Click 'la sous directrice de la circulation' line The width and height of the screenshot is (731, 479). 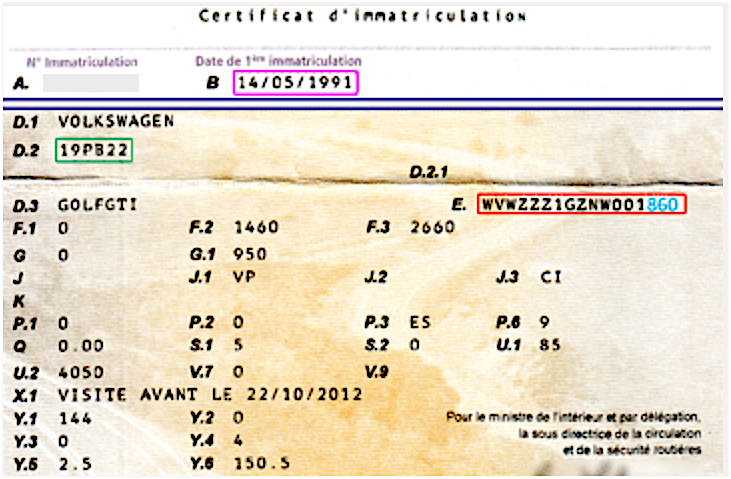(610, 434)
